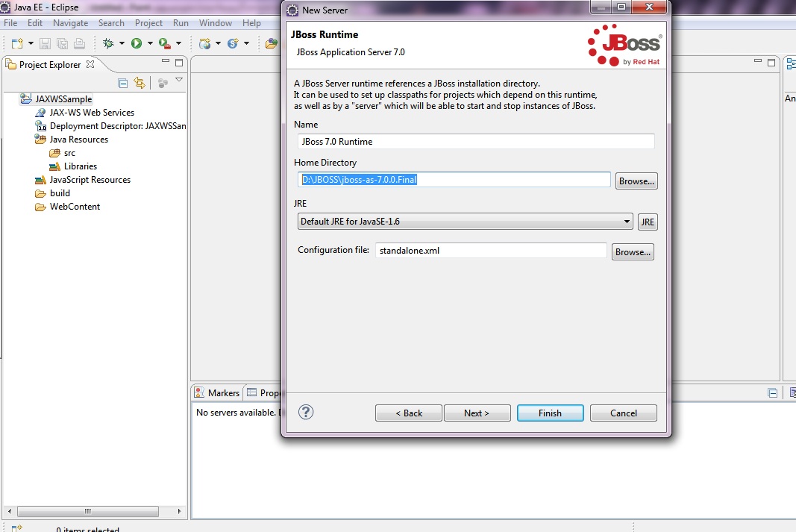
Task: Click the Finish button
Action: (x=550, y=413)
